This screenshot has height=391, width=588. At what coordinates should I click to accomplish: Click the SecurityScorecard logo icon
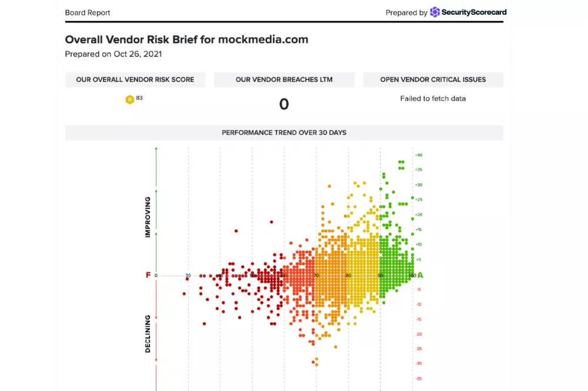(435, 12)
